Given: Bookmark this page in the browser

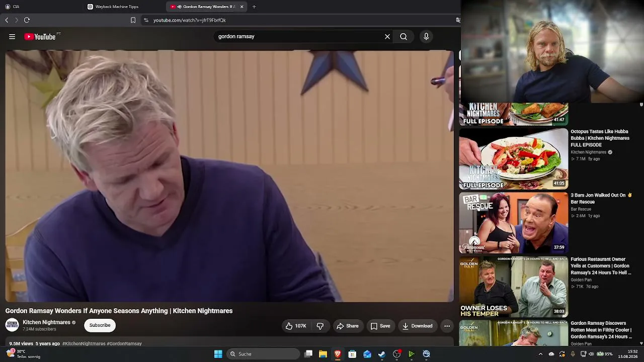Looking at the screenshot, I should (133, 20).
